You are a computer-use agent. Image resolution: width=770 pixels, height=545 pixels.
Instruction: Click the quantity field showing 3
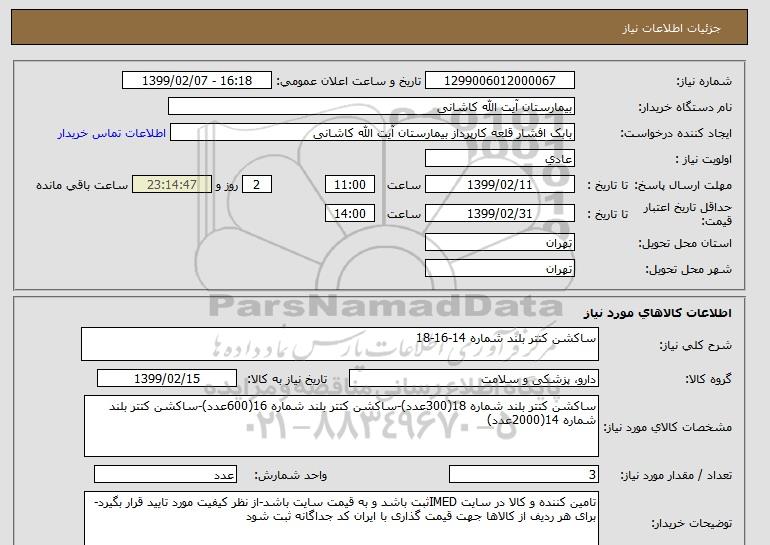tap(523, 475)
